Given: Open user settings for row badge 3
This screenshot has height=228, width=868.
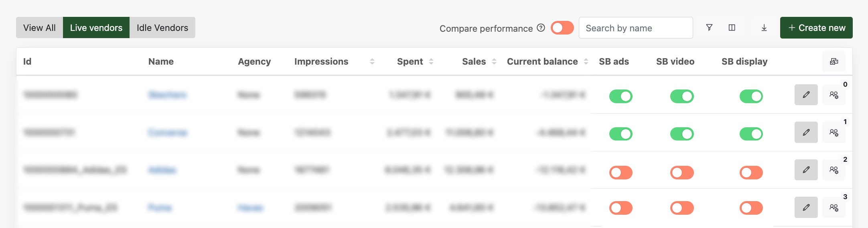Looking at the screenshot, I should coord(834,208).
